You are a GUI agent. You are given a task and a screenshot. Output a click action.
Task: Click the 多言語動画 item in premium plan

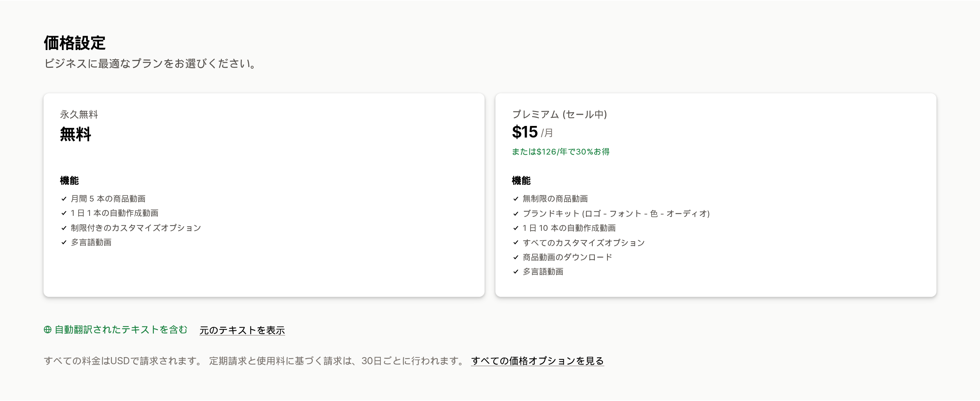[x=543, y=272]
